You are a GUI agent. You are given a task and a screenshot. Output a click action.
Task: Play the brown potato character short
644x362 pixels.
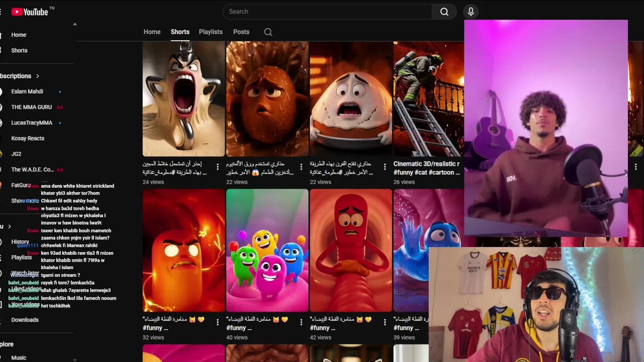click(x=267, y=99)
